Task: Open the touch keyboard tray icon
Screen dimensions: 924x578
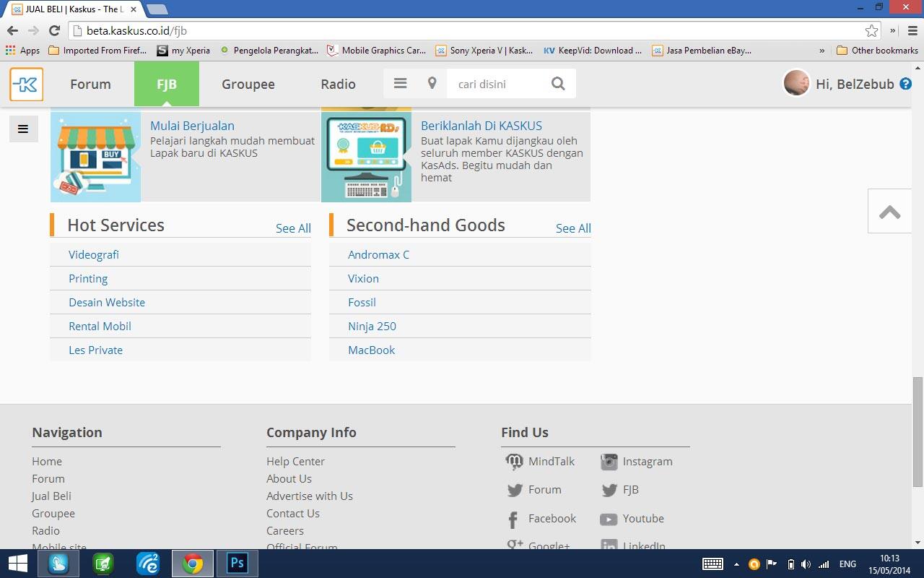Action: (713, 564)
